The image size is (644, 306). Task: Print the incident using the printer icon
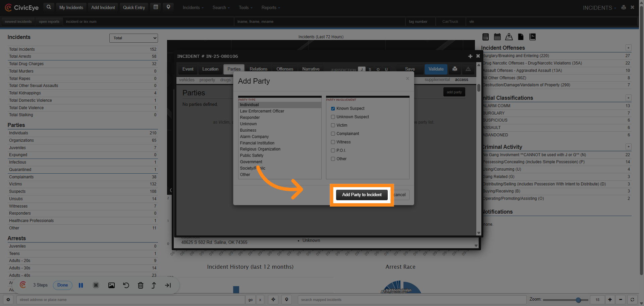tap(454, 69)
